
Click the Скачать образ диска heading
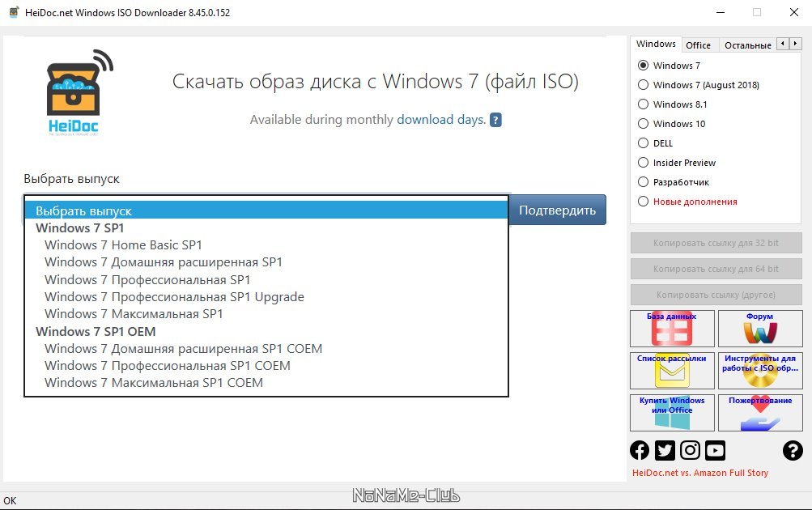coord(376,81)
